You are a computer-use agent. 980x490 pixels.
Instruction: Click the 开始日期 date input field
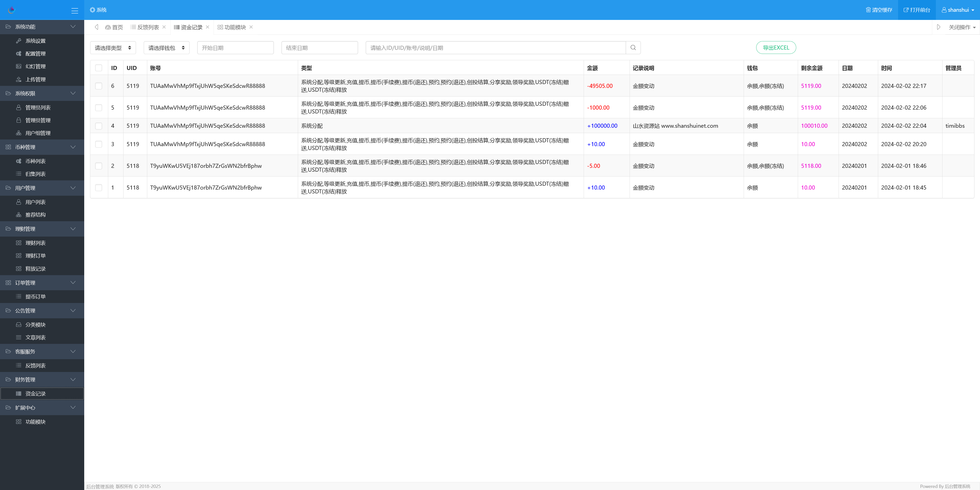[235, 48]
